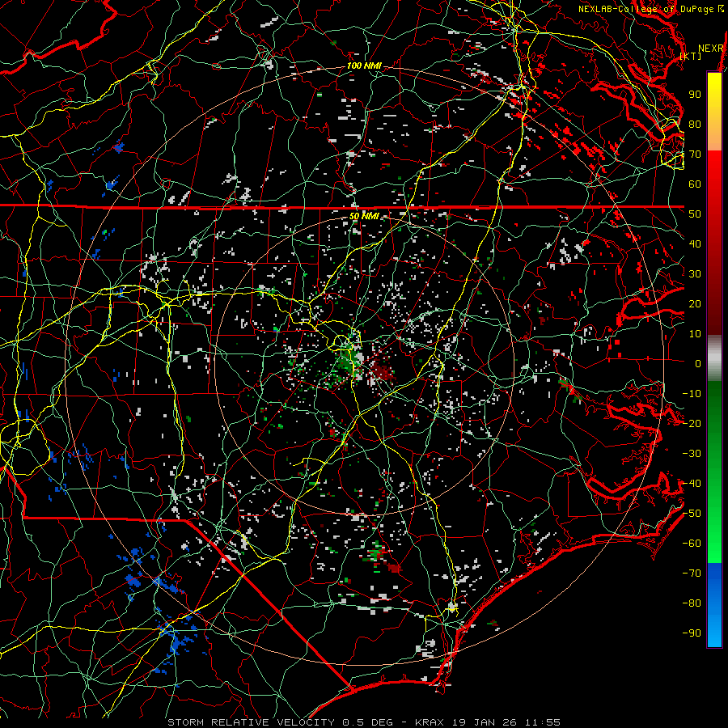Click the 'NEXR' label at top right
728x728 pixels.
tap(711, 49)
